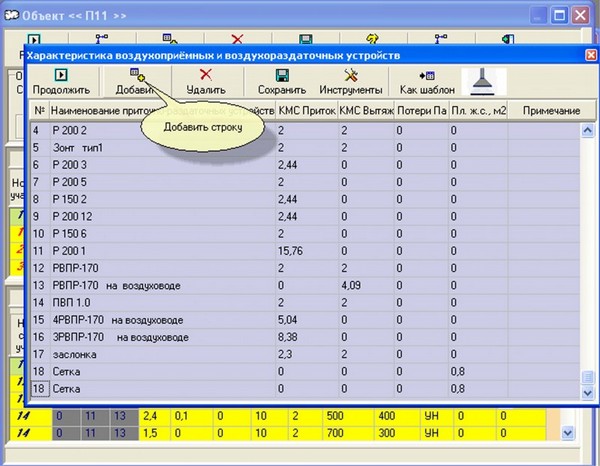The width and height of the screenshot is (600, 466).
Task: Click the device table's scrollbar thumb
Action: [x=587, y=377]
